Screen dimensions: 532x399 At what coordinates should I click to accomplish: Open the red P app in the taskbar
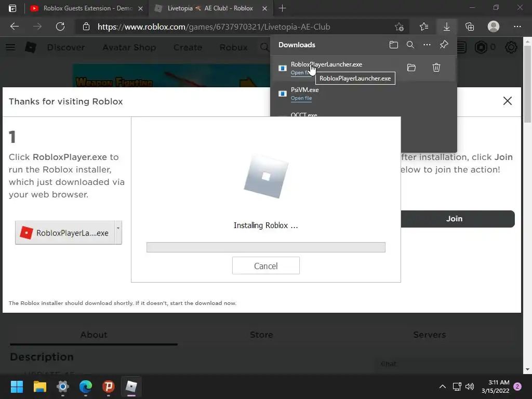[108, 387]
